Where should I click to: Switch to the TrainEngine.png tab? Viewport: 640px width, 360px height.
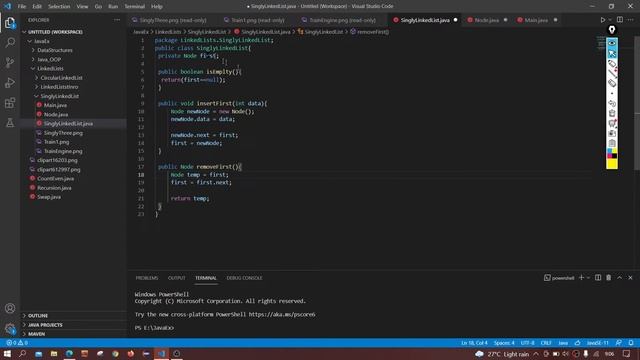(342, 20)
